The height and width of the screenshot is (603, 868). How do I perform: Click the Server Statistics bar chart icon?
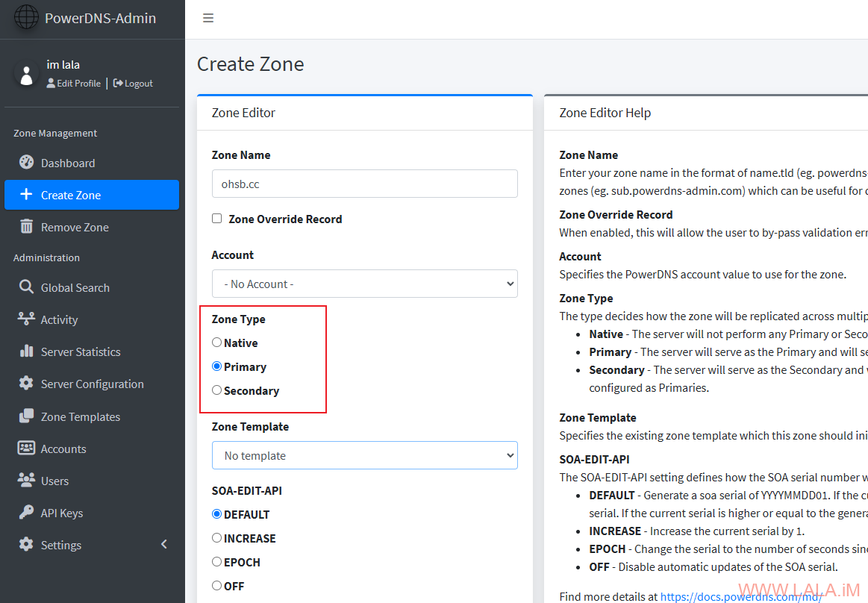(x=26, y=352)
